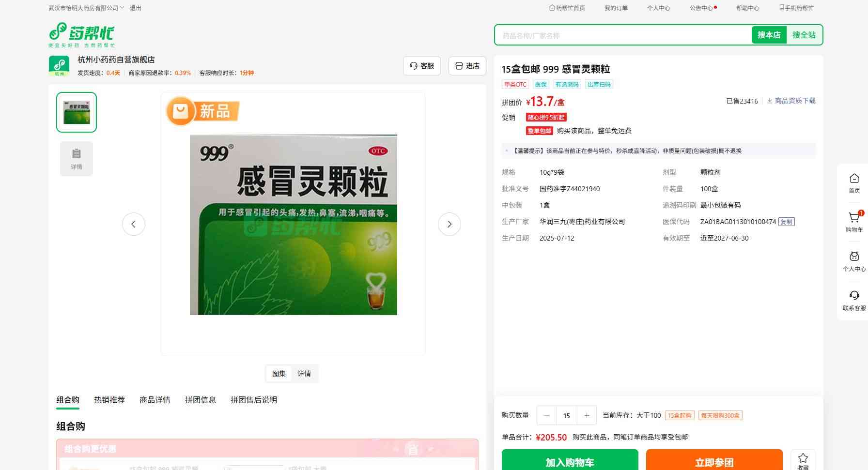Open the 拼团售后说明 tab
Image resolution: width=868 pixels, height=470 pixels.
pyautogui.click(x=254, y=400)
